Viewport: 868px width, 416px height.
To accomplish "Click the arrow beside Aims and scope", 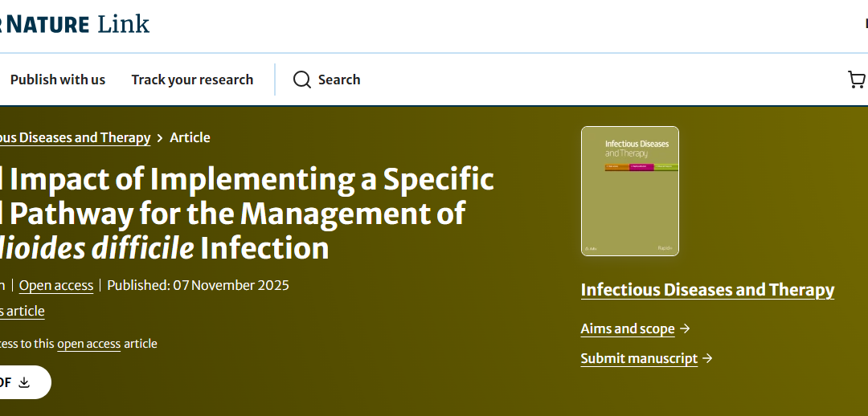I will click(x=685, y=328).
